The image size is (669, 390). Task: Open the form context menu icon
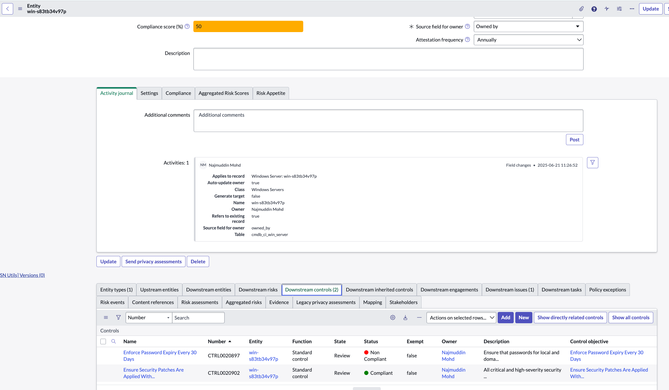(x=20, y=9)
